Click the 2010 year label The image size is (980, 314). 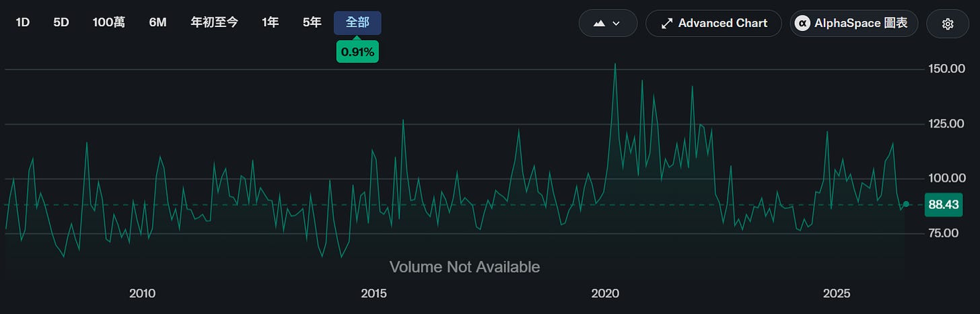coord(143,293)
